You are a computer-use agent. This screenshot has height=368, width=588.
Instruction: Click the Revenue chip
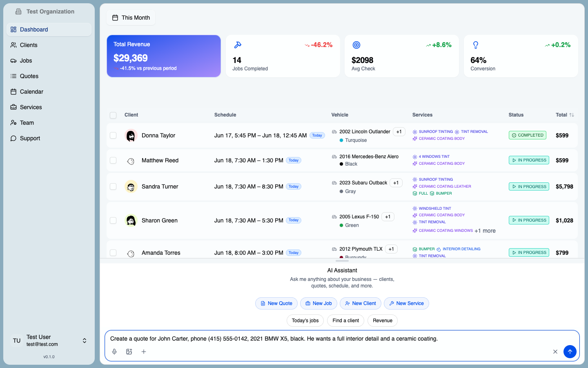(383, 321)
